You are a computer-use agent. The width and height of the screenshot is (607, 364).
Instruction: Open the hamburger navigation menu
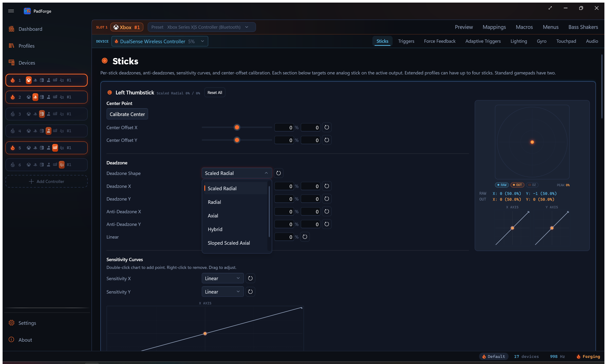(11, 11)
